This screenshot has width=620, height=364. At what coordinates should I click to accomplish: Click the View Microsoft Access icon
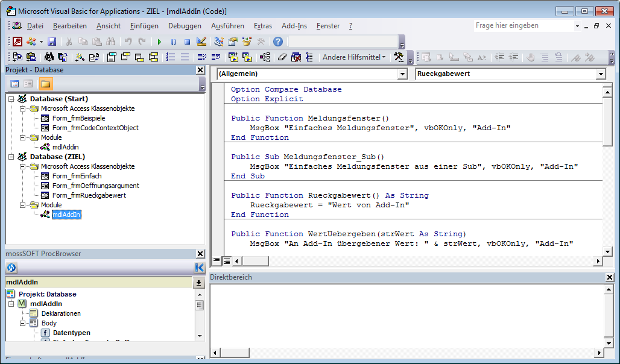pos(17,42)
